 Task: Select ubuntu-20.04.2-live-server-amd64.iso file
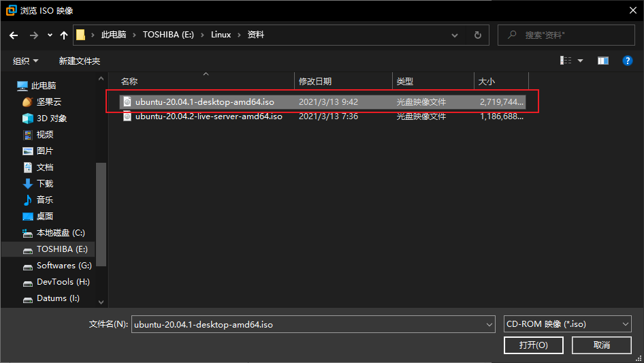point(208,116)
